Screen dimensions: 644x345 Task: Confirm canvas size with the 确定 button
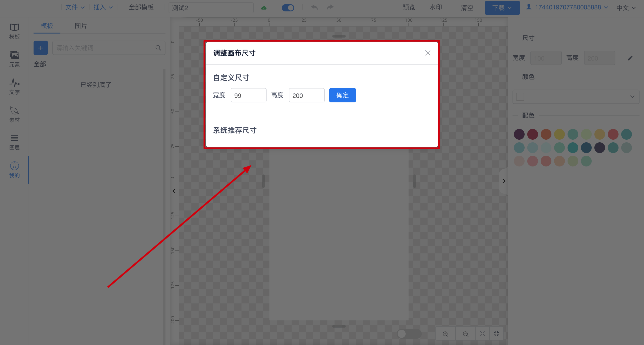tap(342, 95)
